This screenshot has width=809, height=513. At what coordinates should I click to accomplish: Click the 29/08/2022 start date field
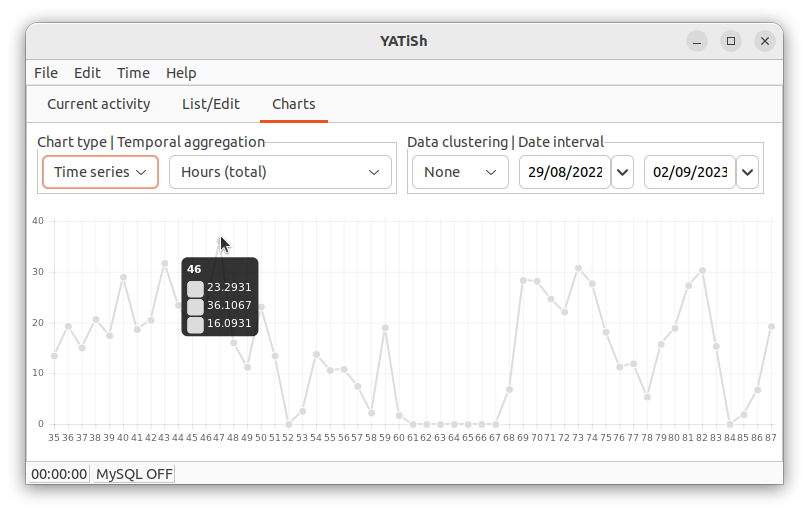click(x=565, y=172)
